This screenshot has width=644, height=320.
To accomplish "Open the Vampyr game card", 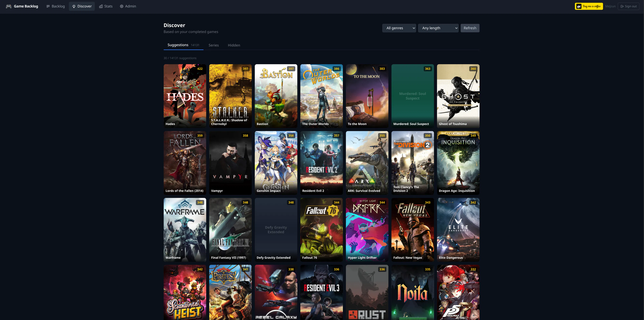I will pos(230,163).
